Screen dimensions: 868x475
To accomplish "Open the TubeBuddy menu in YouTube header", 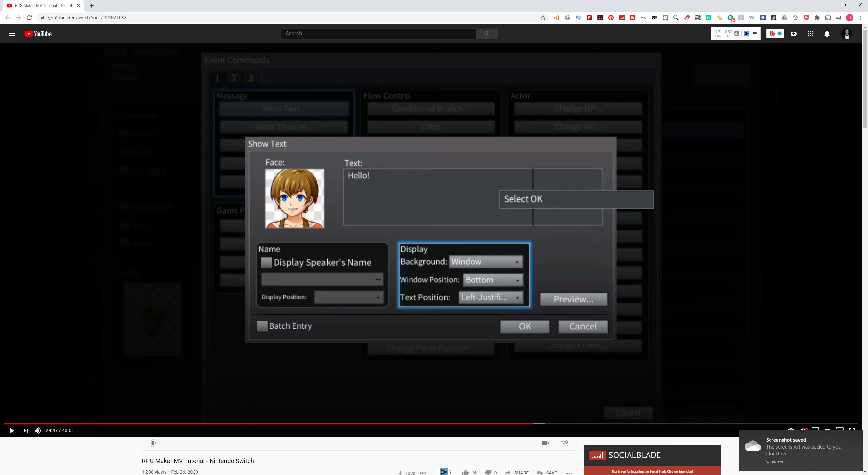I will pos(775,34).
